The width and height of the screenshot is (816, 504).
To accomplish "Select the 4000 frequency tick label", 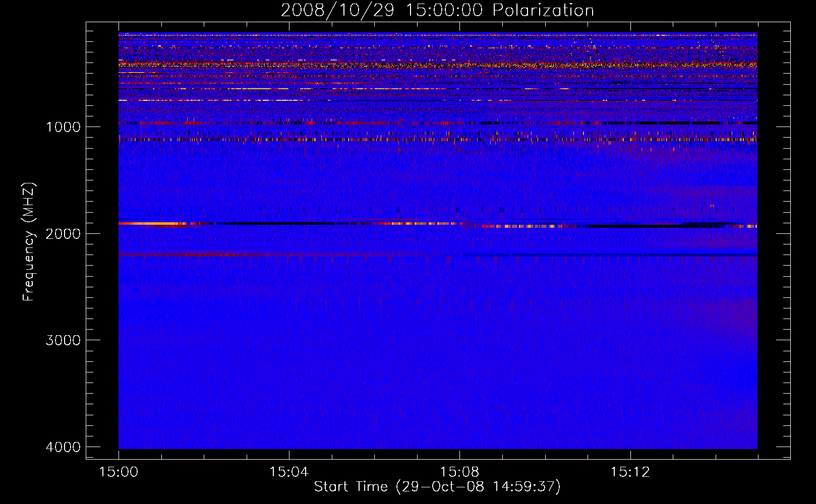I will [63, 447].
